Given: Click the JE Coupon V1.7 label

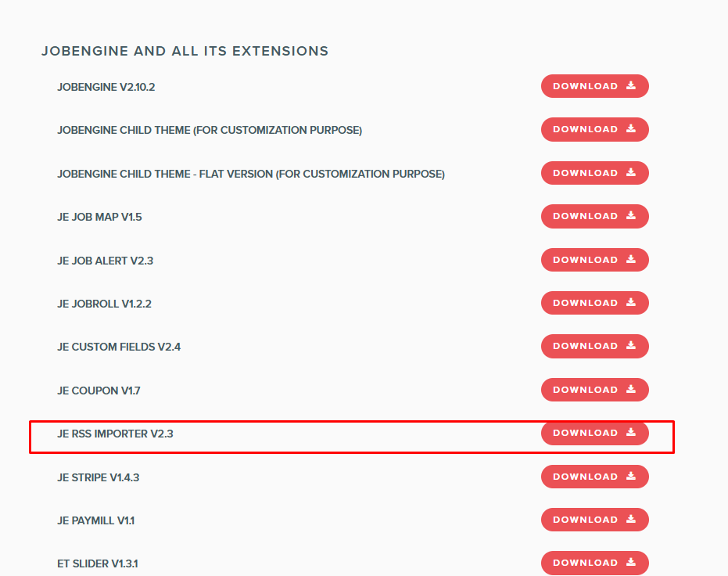Looking at the screenshot, I should 99,390.
